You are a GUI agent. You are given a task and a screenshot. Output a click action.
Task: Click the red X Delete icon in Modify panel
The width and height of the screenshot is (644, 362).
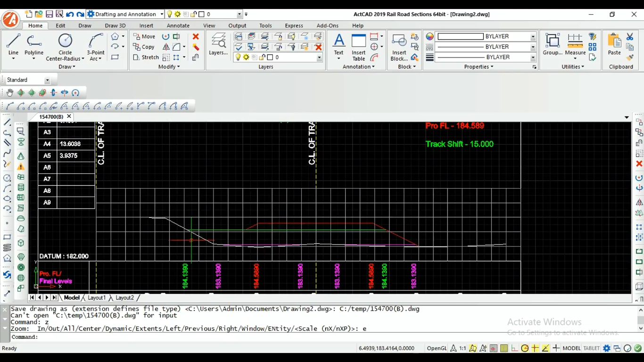[x=196, y=36]
